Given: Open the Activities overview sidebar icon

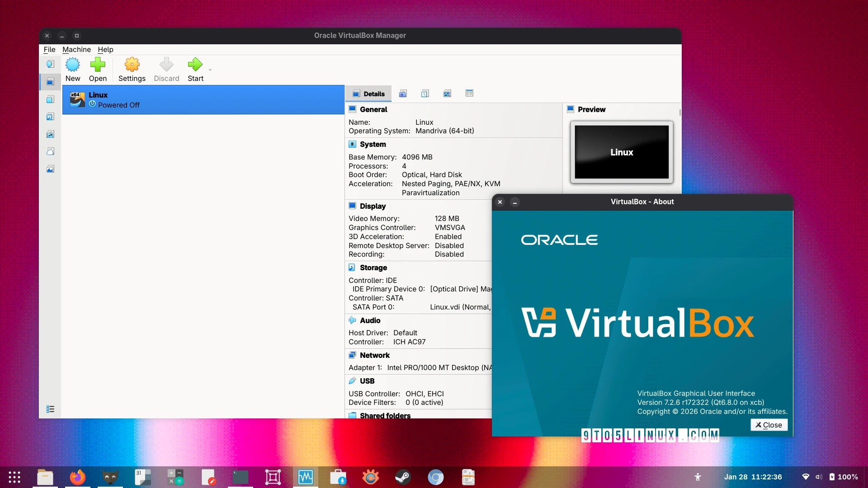Looking at the screenshot, I should [50, 168].
